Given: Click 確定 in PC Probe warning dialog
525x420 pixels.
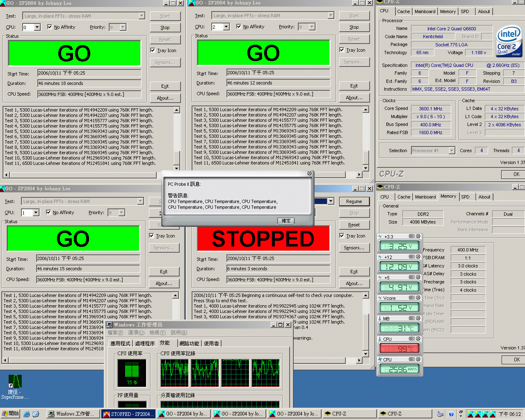Looking at the screenshot, I should tap(286, 221).
